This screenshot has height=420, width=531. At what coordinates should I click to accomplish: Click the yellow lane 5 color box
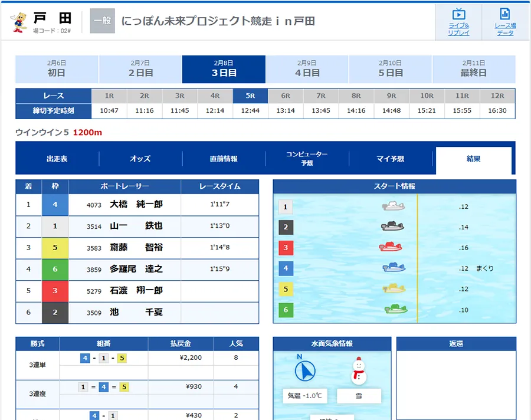(55, 248)
